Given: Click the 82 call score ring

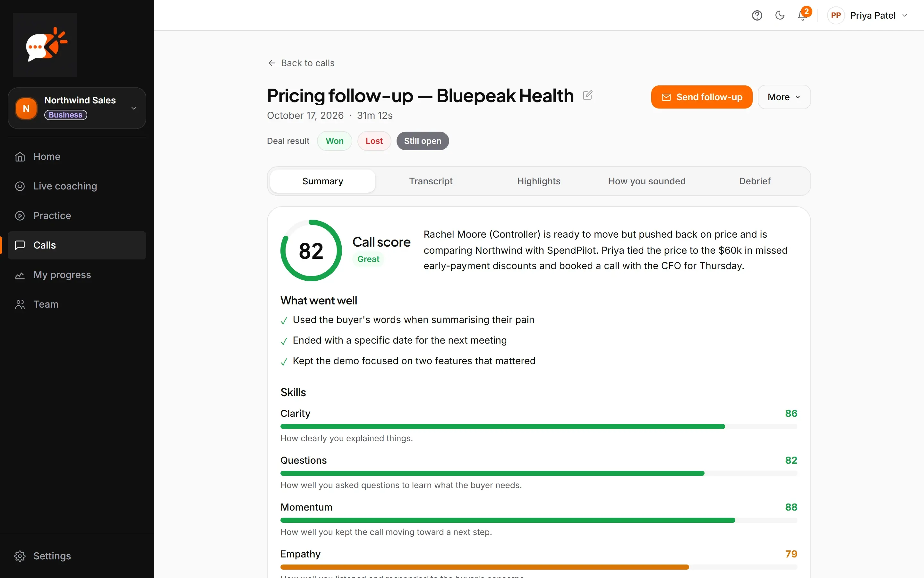Looking at the screenshot, I should [311, 250].
